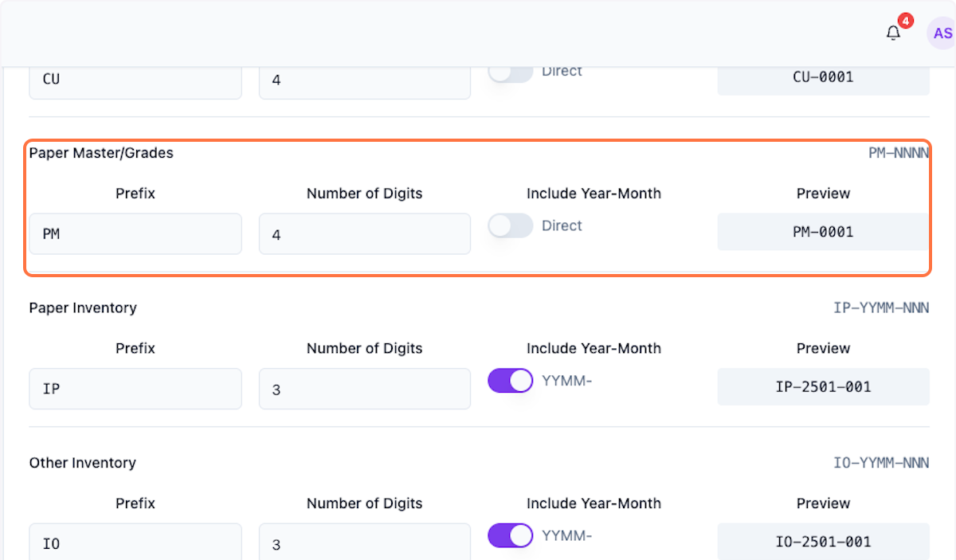
Task: Click the Other Inventory Prefix field
Action: pyautogui.click(x=135, y=543)
